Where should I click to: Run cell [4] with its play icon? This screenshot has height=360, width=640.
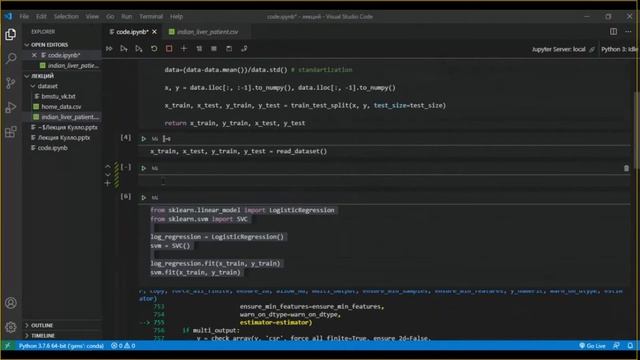coord(144,139)
